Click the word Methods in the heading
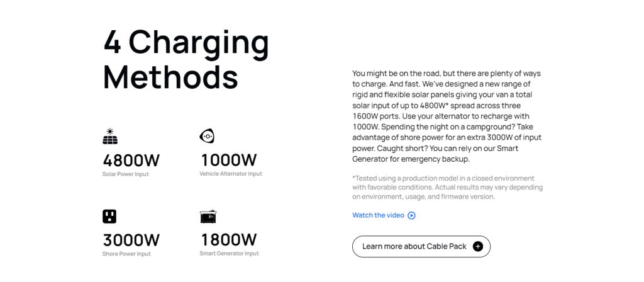The width and height of the screenshot is (644, 282). coord(170,77)
